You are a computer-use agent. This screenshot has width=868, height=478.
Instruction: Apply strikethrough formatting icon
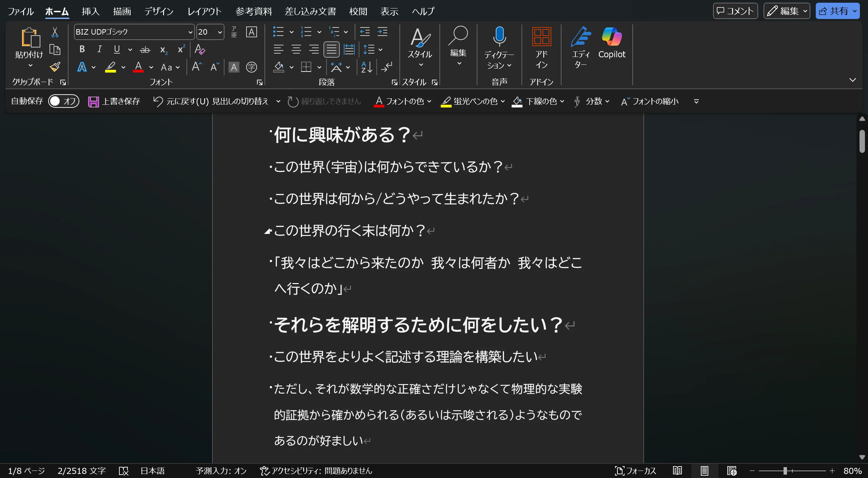coord(145,50)
